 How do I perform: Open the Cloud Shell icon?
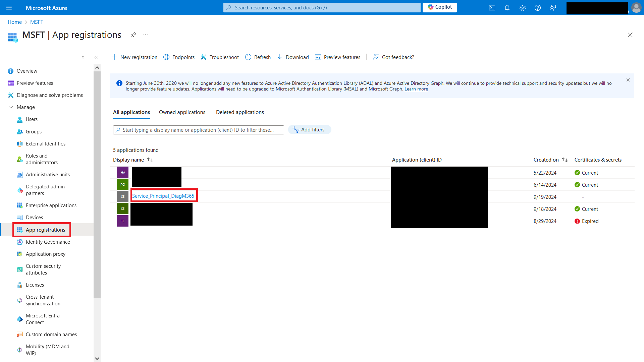pos(492,8)
